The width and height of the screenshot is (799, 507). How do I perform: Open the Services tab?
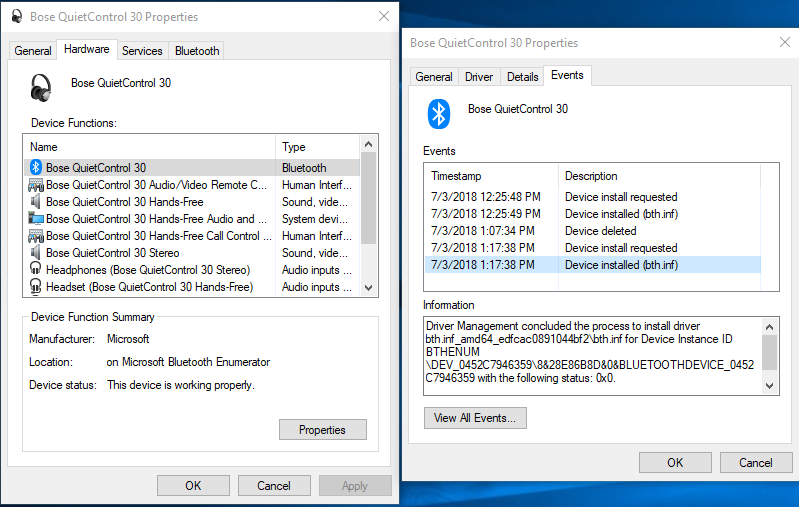(142, 51)
